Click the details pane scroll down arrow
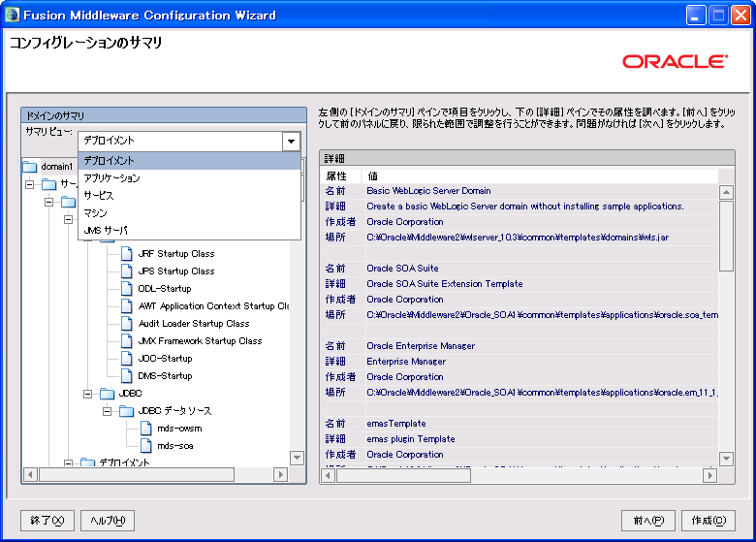 pyautogui.click(x=726, y=459)
